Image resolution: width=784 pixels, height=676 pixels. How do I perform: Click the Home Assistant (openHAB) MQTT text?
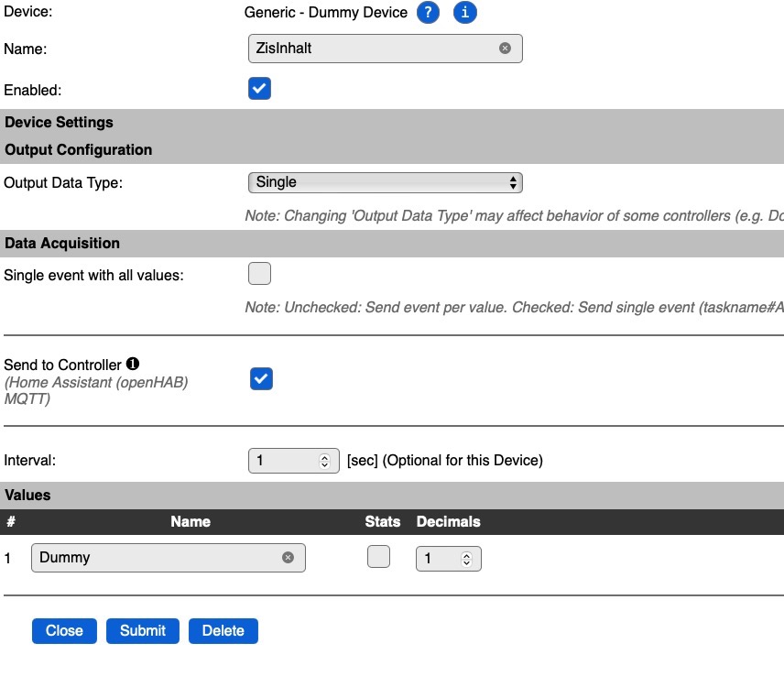coord(96,390)
